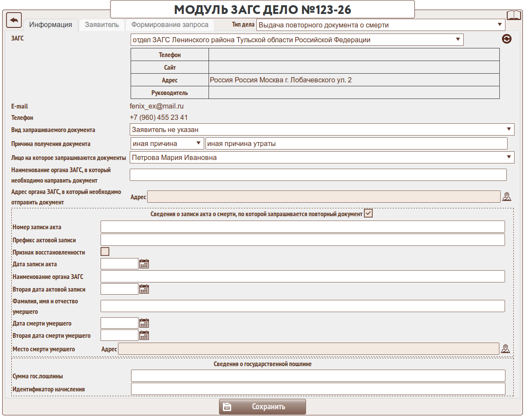Open the book help icon
532x418 pixels.
[514, 16]
